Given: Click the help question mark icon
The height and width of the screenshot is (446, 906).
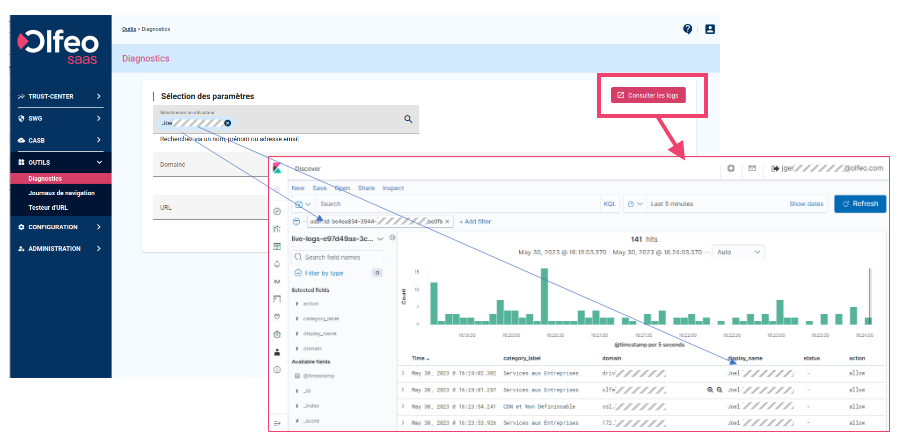Looking at the screenshot, I should (688, 29).
